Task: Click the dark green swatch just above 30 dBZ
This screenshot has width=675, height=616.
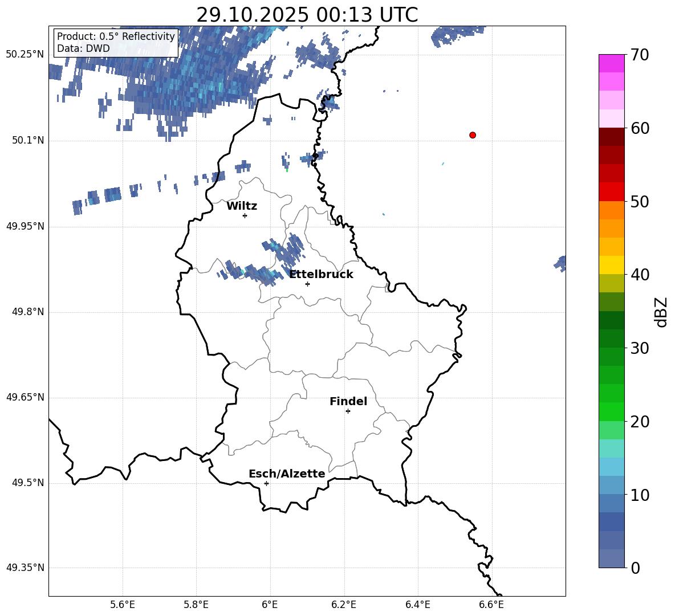Action: point(611,338)
